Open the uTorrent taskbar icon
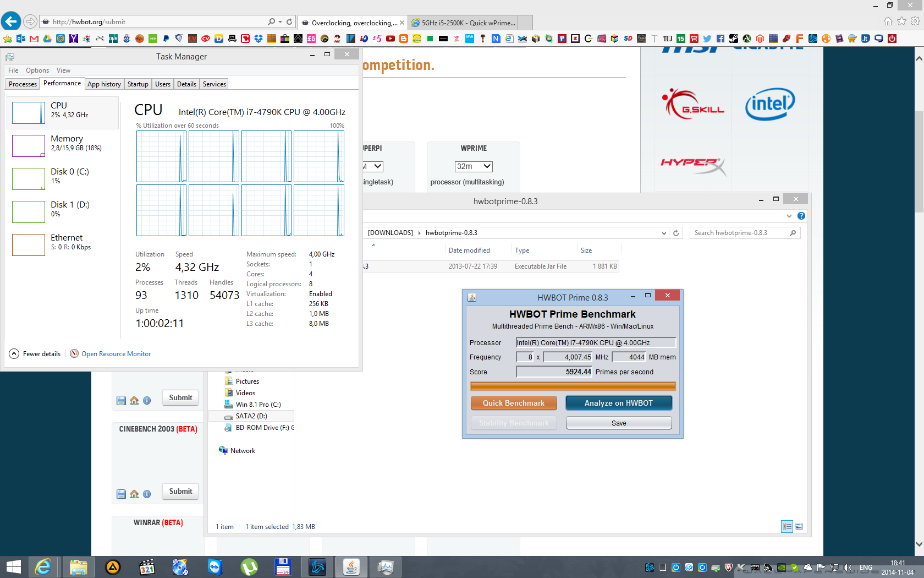 tap(249, 567)
